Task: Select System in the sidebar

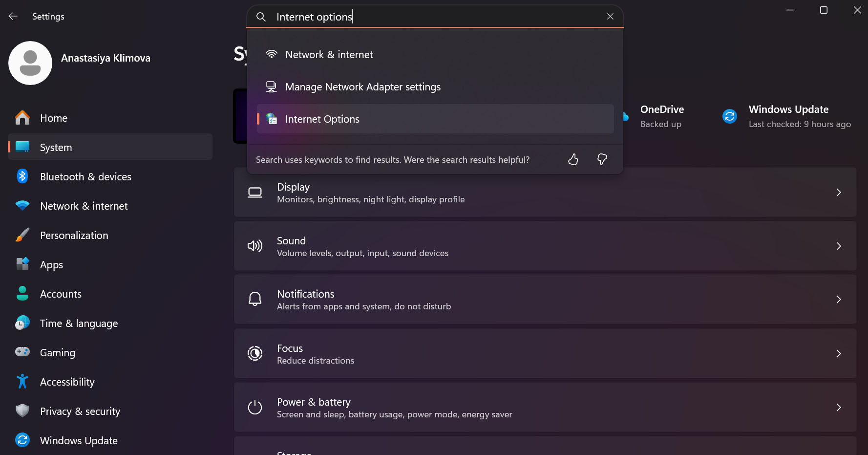Action: 110,147
